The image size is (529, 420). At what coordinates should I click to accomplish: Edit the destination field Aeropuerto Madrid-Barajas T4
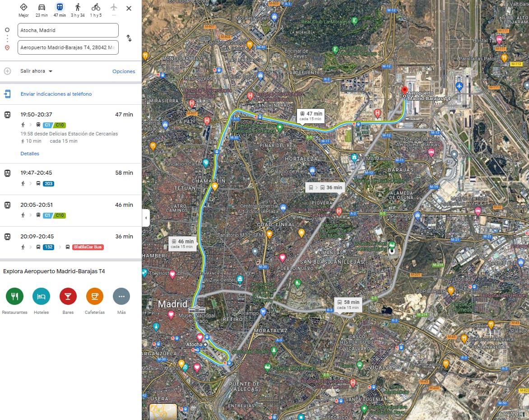pyautogui.click(x=68, y=47)
